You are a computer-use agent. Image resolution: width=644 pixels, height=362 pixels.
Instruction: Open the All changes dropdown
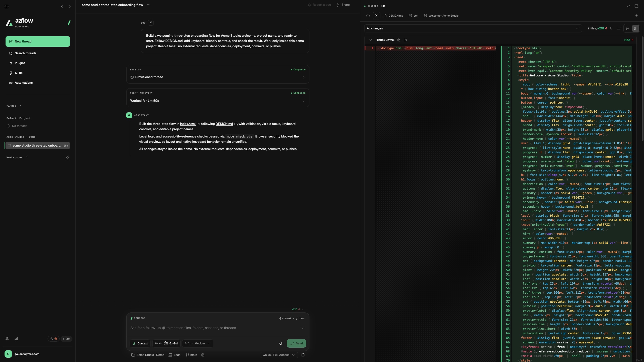click(473, 28)
